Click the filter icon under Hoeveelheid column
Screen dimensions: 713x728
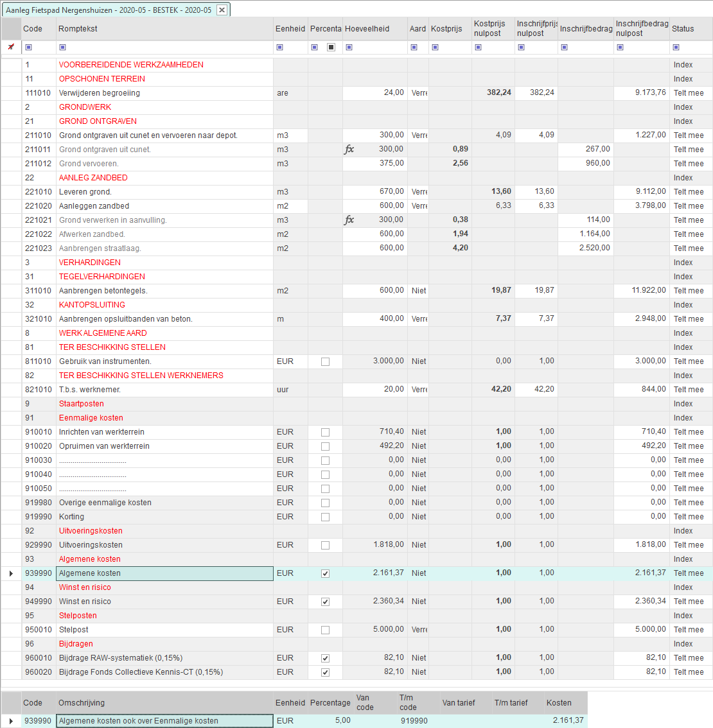349,48
